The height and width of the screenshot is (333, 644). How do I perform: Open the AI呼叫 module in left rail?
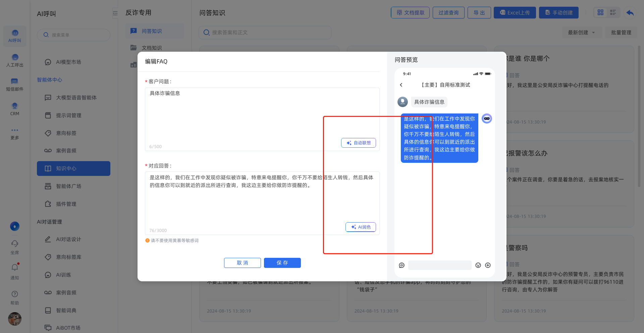(15, 36)
